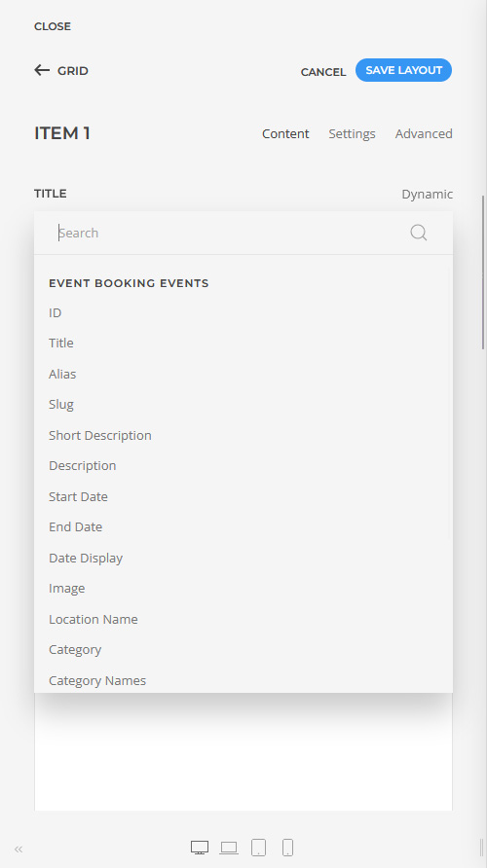Click the Save Layout button
Viewport: 487px width, 868px height.
[403, 70]
